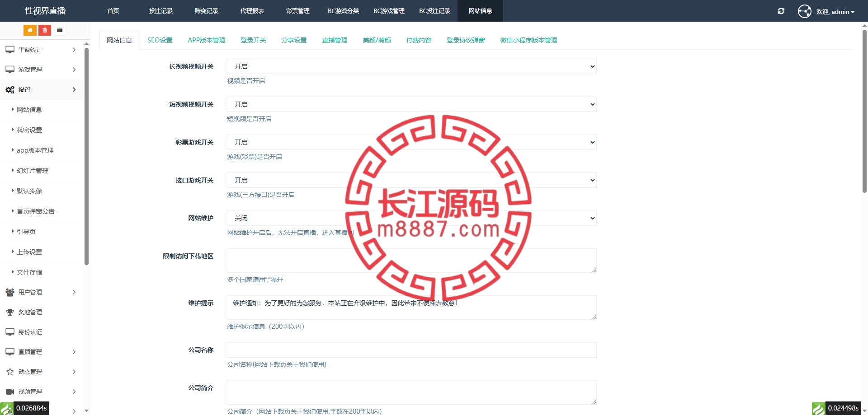Expand the 视频管理 sidebar section

point(42,392)
